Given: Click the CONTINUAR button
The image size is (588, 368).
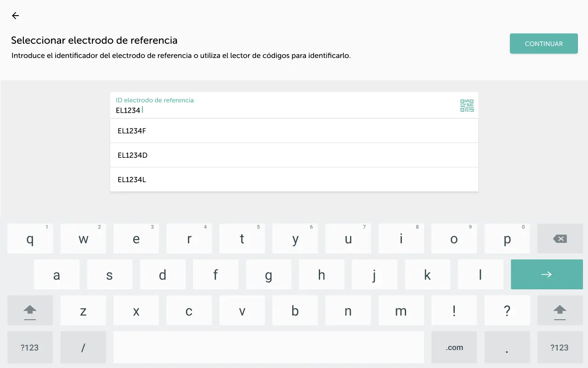Looking at the screenshot, I should 543,44.
